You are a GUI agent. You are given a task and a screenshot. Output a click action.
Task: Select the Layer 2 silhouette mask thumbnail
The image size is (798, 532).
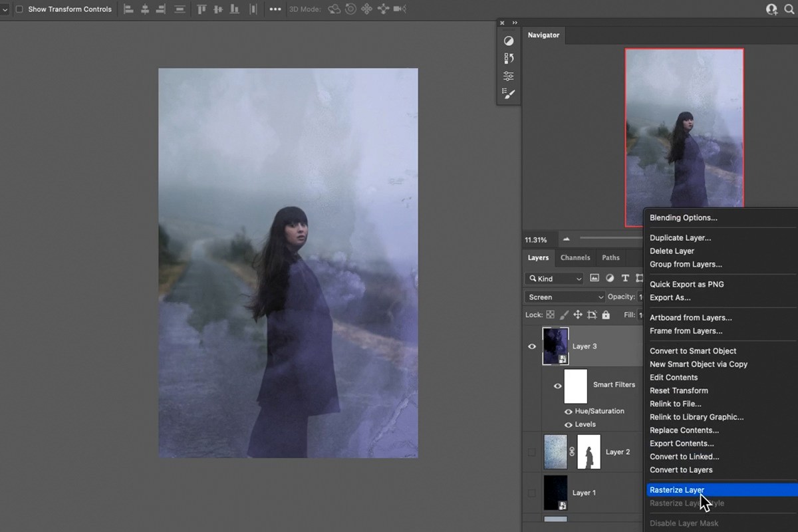(x=589, y=452)
